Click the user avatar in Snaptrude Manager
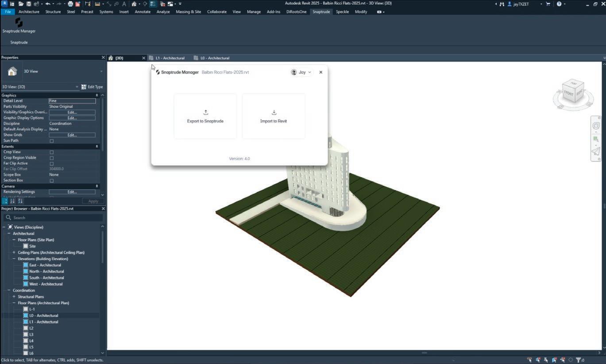The width and height of the screenshot is (606, 364). pos(293,72)
